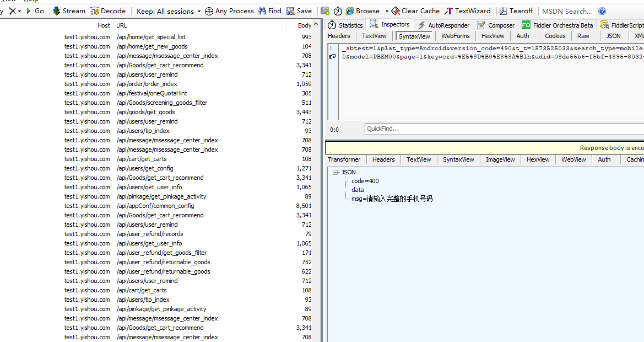Screen dimensions: 644x342
Task: Select the /api/appConf/common_config session
Action: coord(156,206)
